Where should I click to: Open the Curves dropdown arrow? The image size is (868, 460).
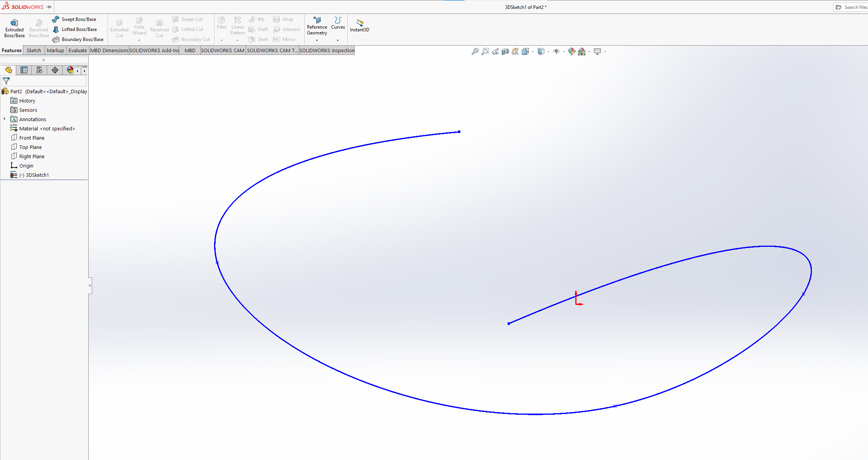[x=338, y=40]
